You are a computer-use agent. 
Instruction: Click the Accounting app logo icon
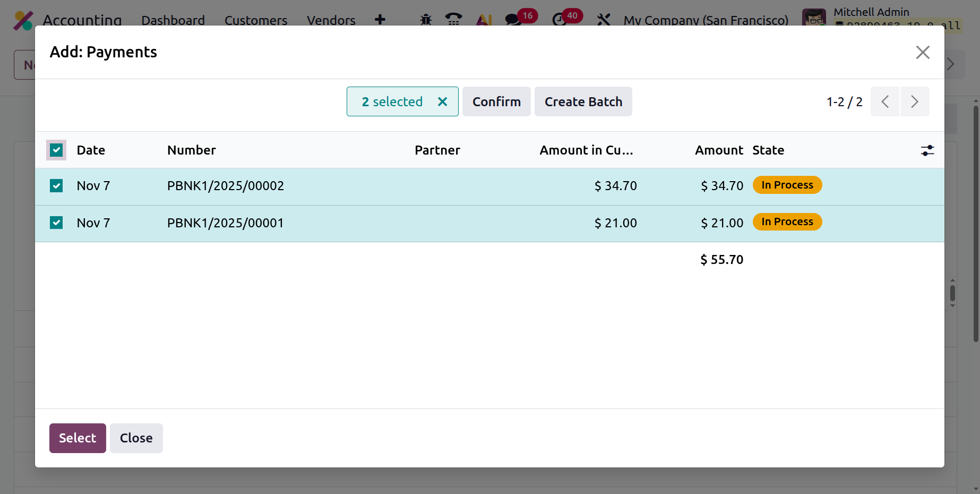click(23, 20)
